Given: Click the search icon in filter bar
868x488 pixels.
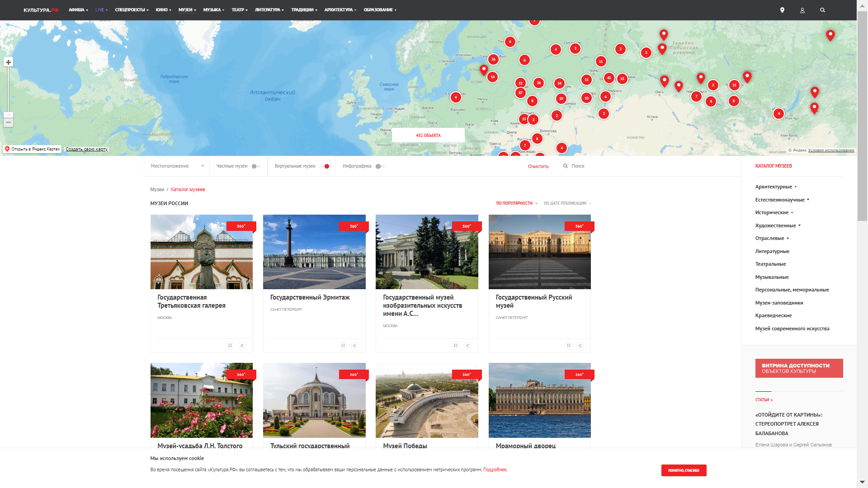Looking at the screenshot, I should tap(565, 166).
